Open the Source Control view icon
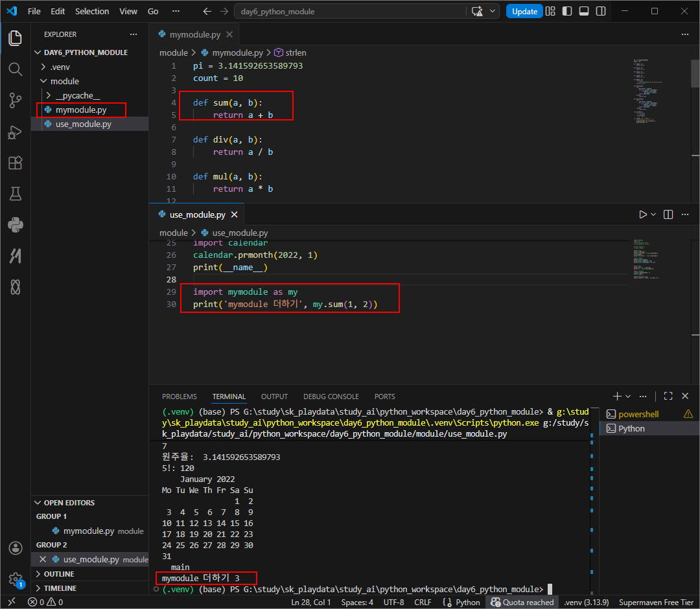 15,100
